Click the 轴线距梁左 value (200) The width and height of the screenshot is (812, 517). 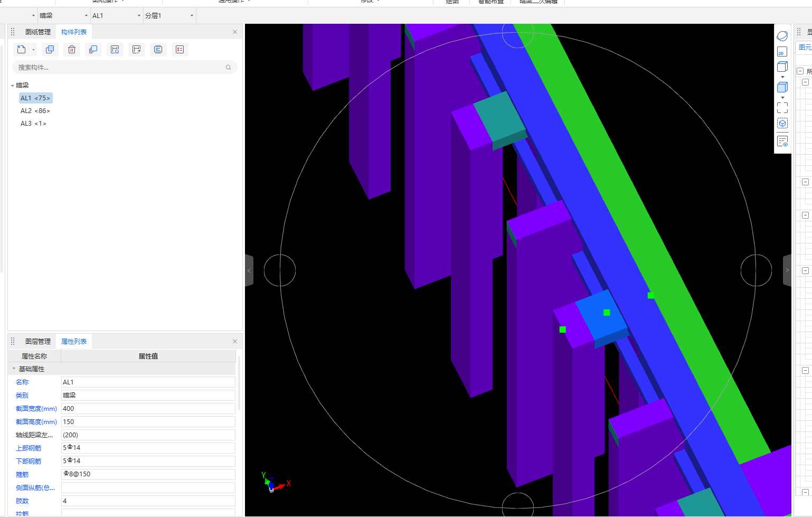click(148, 435)
